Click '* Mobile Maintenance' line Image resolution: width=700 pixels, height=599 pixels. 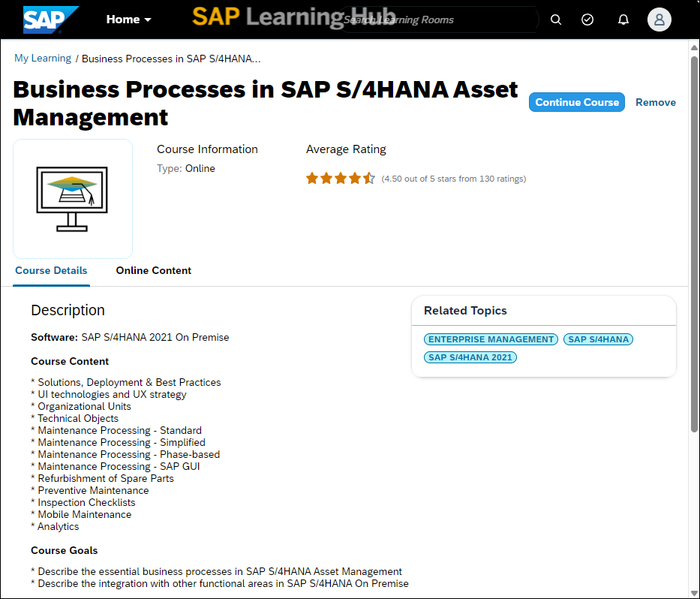pyautogui.click(x=81, y=515)
